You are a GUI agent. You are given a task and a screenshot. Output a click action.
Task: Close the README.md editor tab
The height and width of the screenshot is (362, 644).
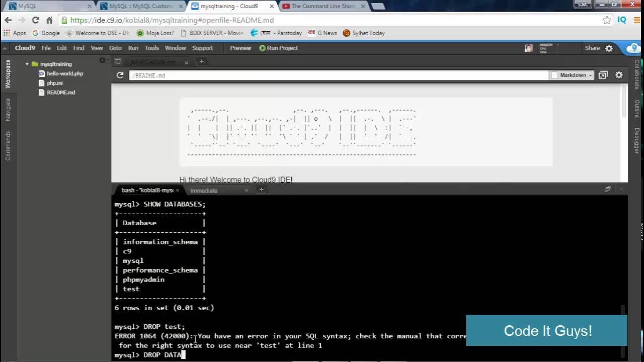[x=186, y=62]
